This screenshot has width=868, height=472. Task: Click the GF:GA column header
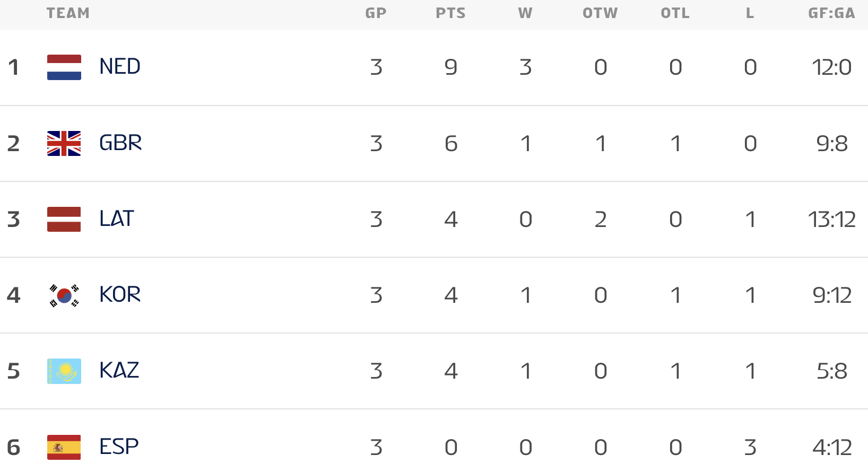click(x=831, y=13)
